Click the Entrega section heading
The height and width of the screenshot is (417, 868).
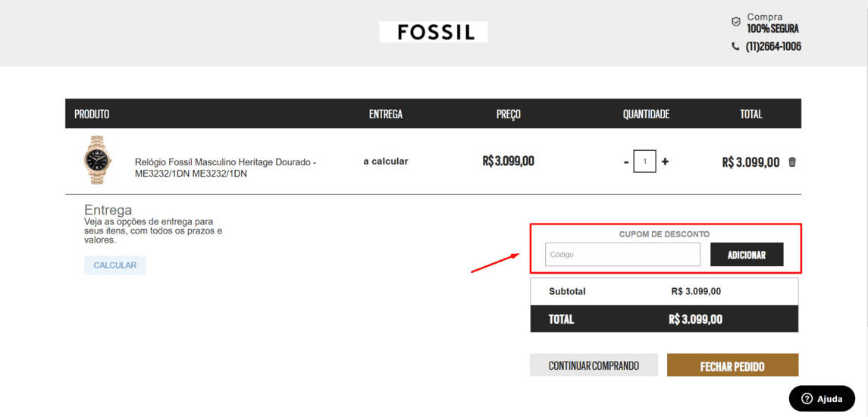coord(108,210)
